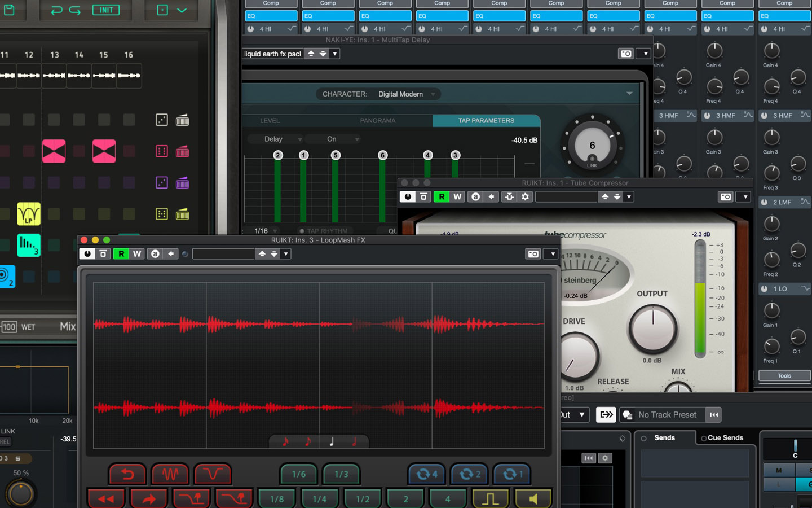Click the Tube Compressor OUTPUT knob
This screenshot has width=812, height=508.
point(653,329)
